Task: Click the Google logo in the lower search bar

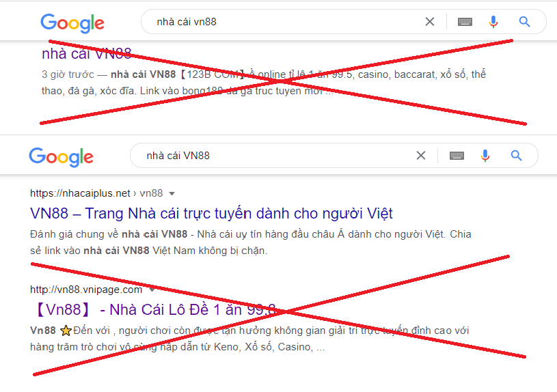Action: point(61,156)
